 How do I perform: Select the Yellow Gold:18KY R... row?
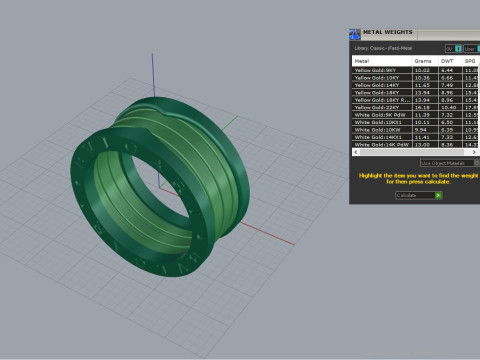(416, 100)
